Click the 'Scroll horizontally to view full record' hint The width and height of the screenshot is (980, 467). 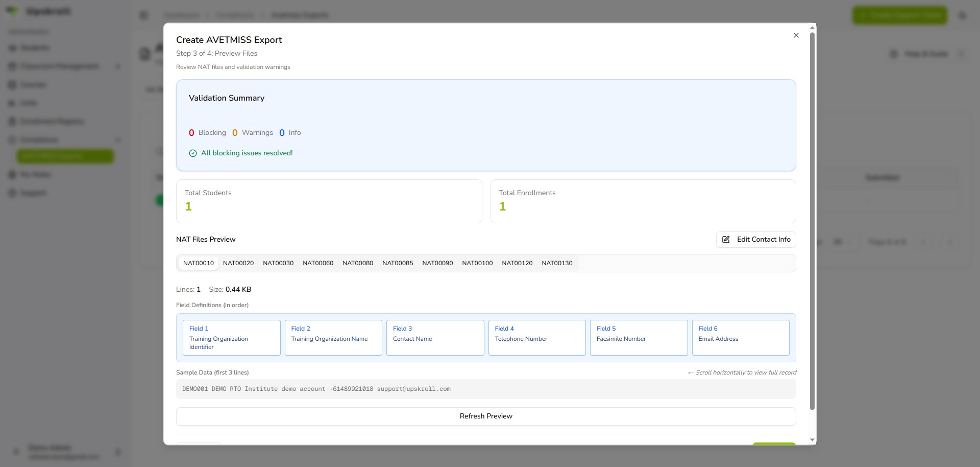[742, 372]
